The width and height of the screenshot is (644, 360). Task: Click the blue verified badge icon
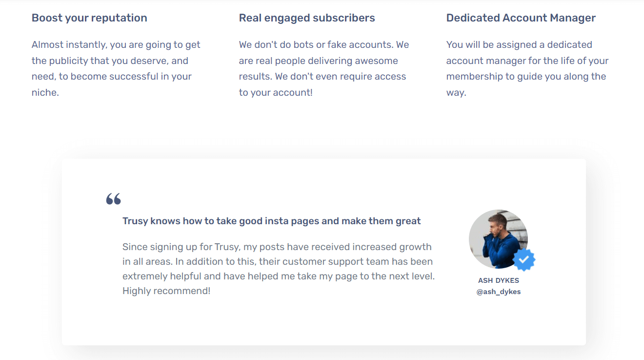point(524,260)
